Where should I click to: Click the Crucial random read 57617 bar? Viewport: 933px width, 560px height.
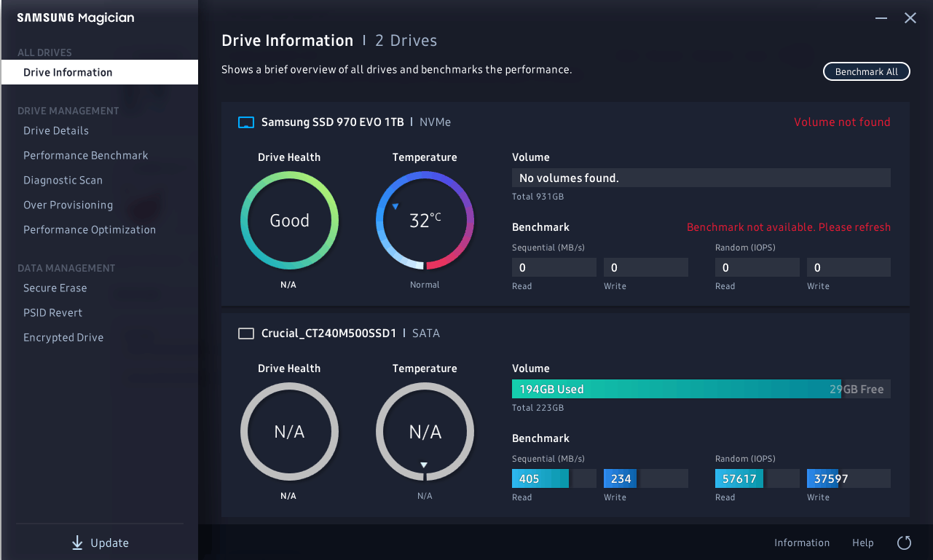click(x=757, y=478)
